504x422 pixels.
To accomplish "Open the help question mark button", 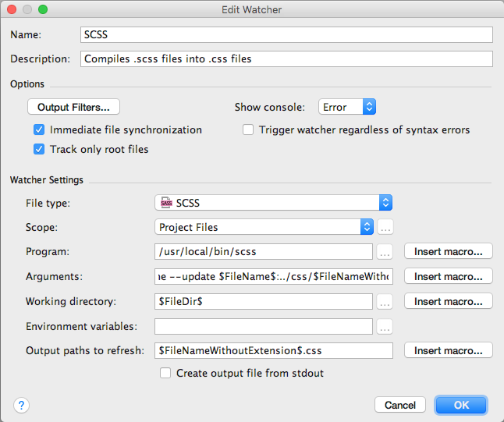I will click(21, 406).
